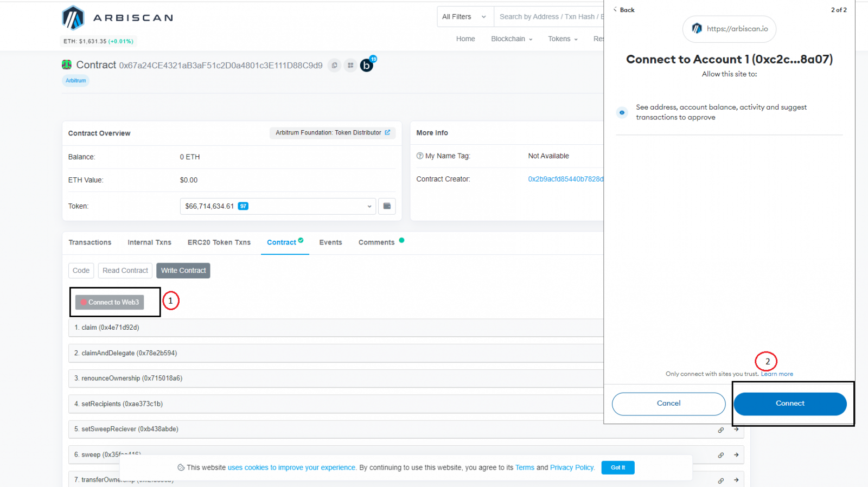Expand the setRecipients function row
The image size is (868, 487).
click(336, 404)
